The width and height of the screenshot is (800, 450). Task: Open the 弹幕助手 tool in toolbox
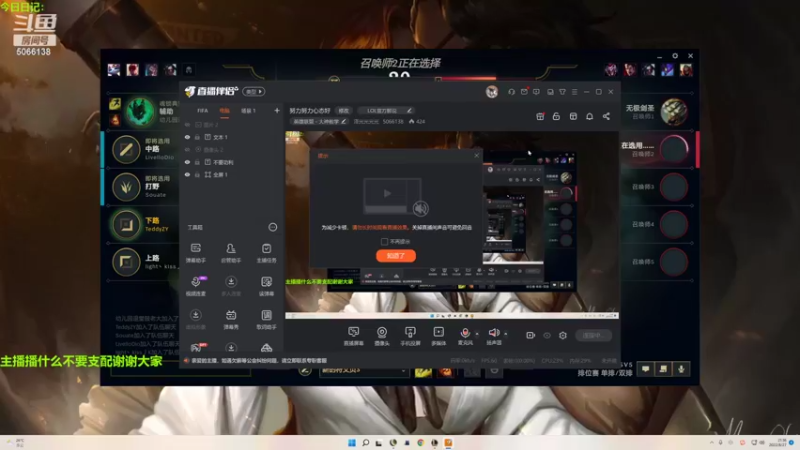pos(195,252)
